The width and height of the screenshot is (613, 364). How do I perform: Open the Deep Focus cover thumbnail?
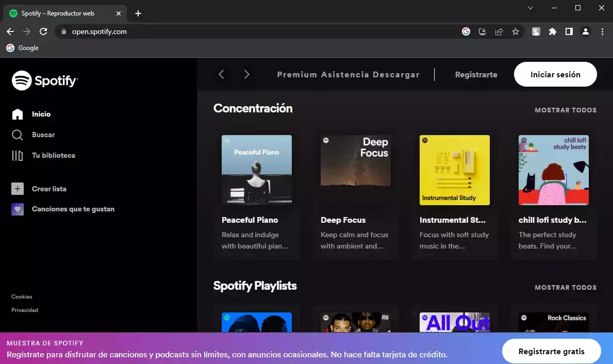355,170
